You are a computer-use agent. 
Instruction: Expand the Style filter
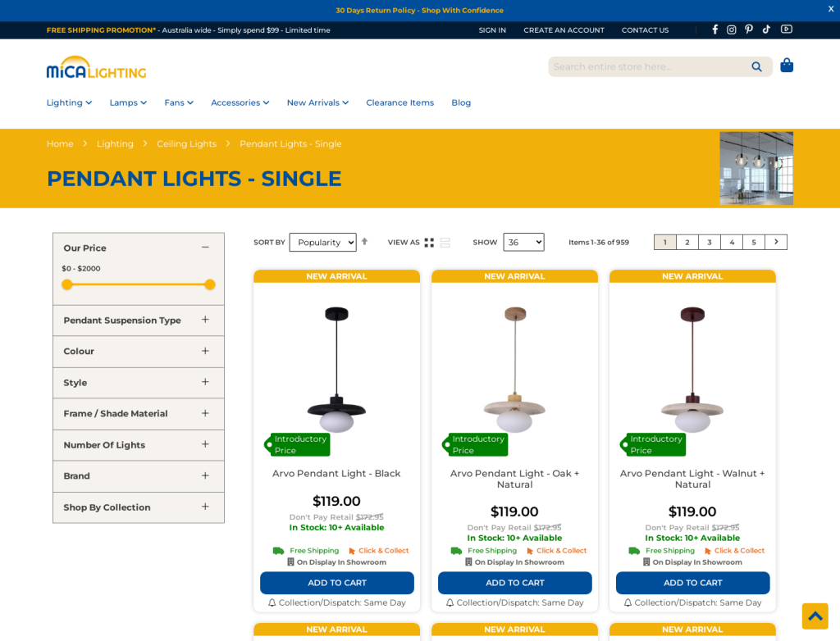point(205,382)
